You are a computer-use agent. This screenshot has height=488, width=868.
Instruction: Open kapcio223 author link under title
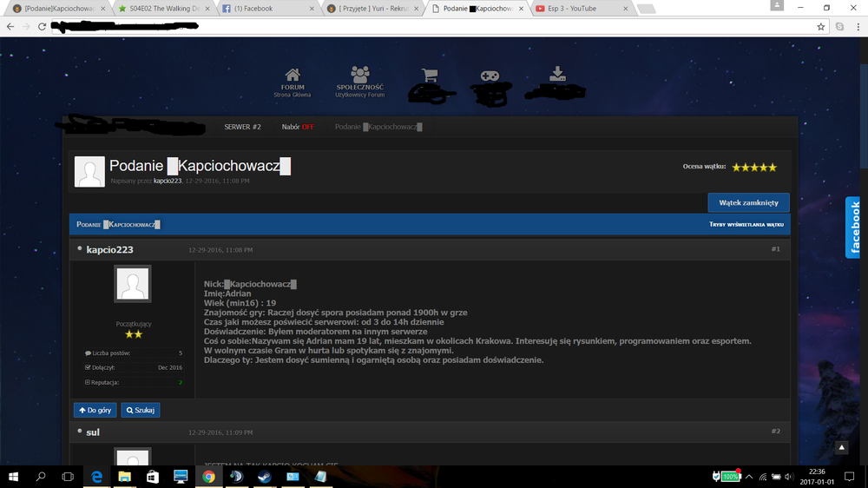(x=168, y=181)
